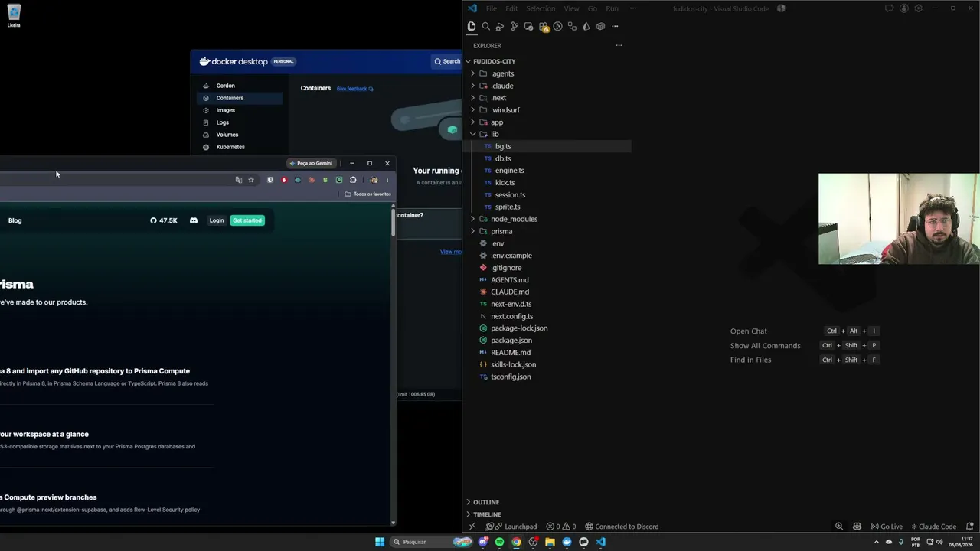Click Claude Code in the status bar
The height and width of the screenshot is (551, 980).
933,527
